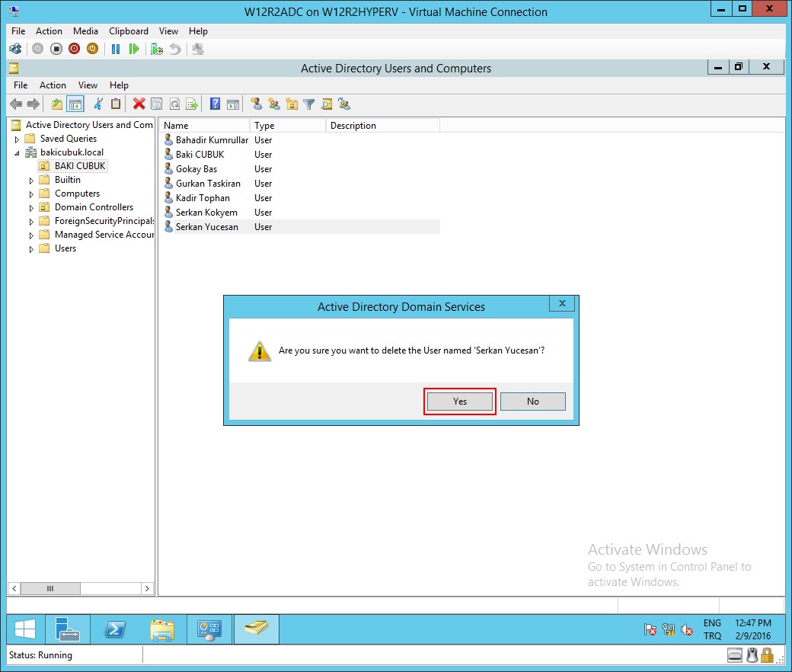Click the Refresh icon in ADUC toolbar
Screen dimensions: 792x672
[x=174, y=104]
